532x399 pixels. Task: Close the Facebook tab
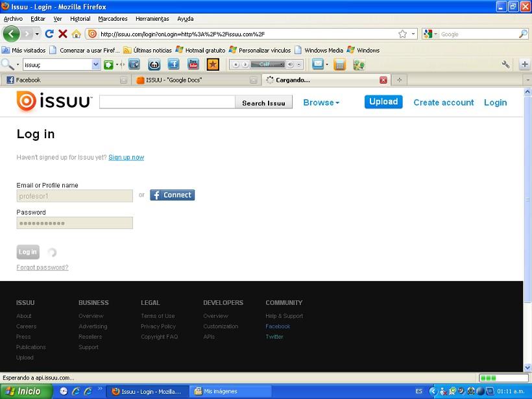point(123,80)
